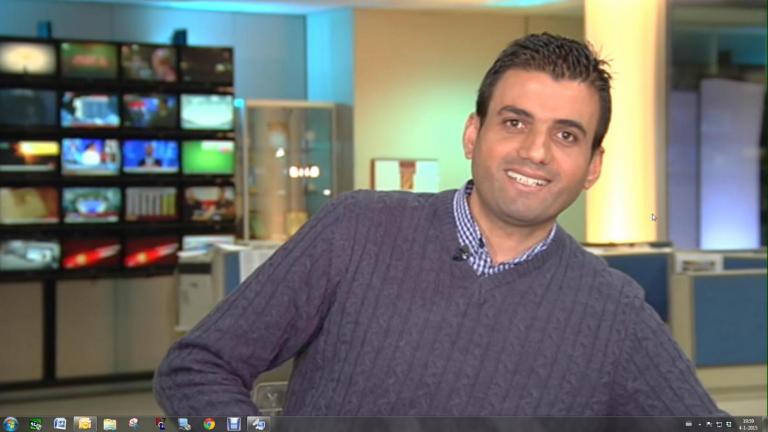This screenshot has width=768, height=432.
Task: Open the computer monitor icon in taskbar
Action: [x=184, y=424]
